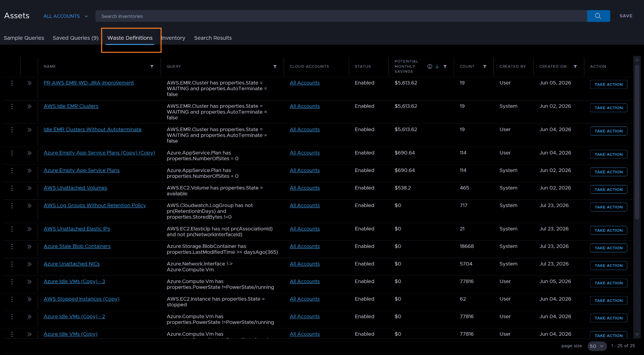Click All Accounts link for AWS Stopped Instances (Copy)
The height and width of the screenshot is (355, 644).
[x=305, y=299]
